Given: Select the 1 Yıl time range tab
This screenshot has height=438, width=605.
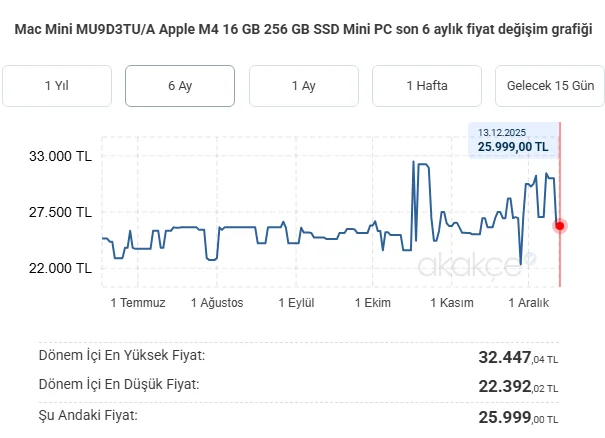Looking at the screenshot, I should click(56, 86).
